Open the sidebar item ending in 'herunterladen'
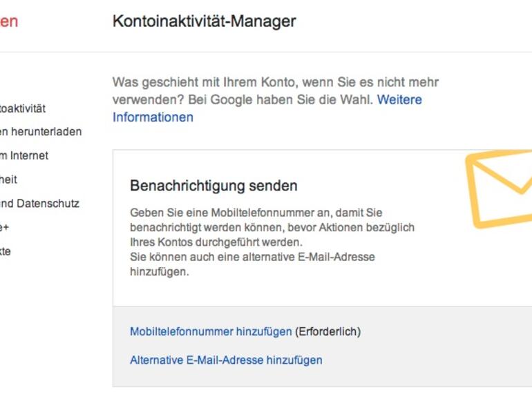Viewport: 532px width, 399px height. pyautogui.click(x=41, y=132)
